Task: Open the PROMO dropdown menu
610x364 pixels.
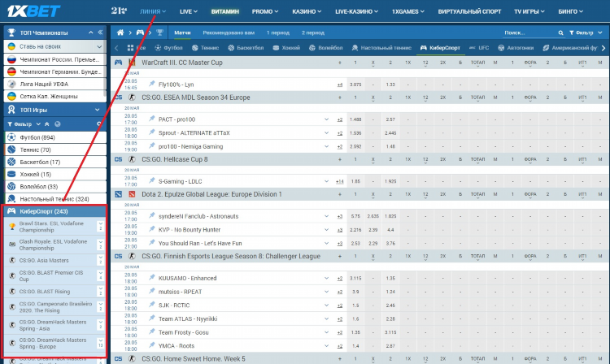Action: pos(265,11)
